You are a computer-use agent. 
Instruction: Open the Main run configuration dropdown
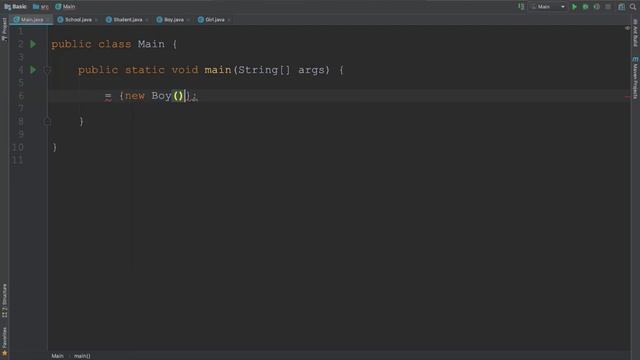[x=548, y=7]
